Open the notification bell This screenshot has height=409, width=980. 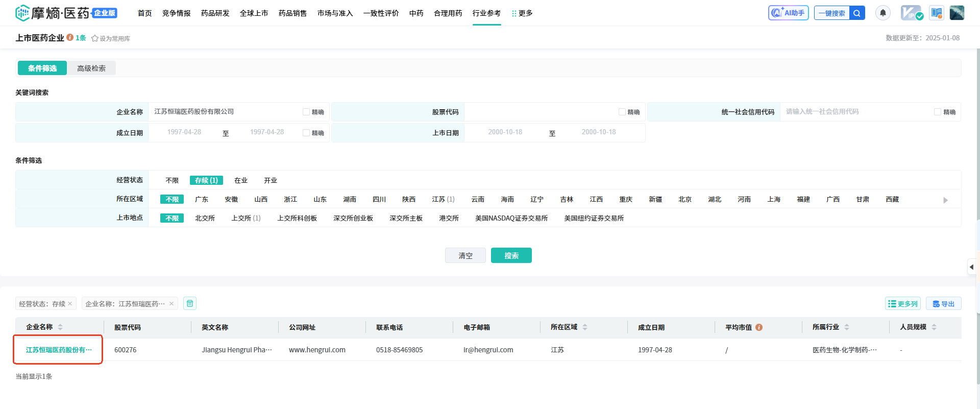point(883,13)
